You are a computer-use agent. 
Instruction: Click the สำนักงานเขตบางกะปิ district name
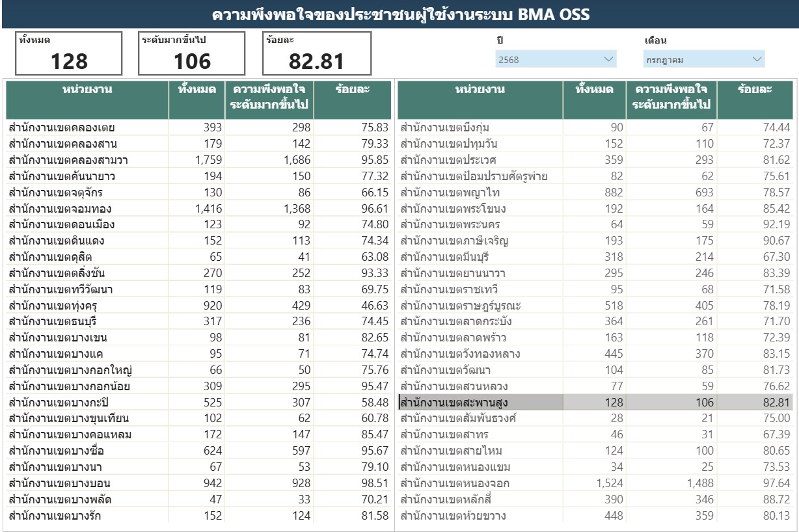click(x=58, y=403)
